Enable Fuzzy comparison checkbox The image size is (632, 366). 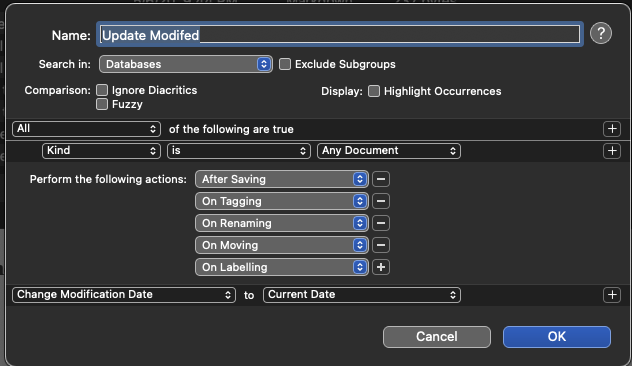click(102, 104)
